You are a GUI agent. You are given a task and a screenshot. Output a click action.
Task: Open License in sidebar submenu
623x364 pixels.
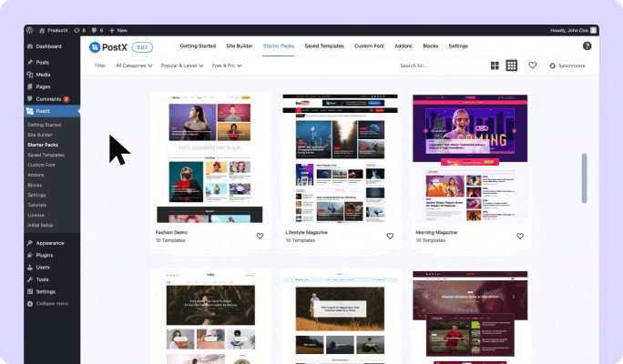tap(36, 215)
